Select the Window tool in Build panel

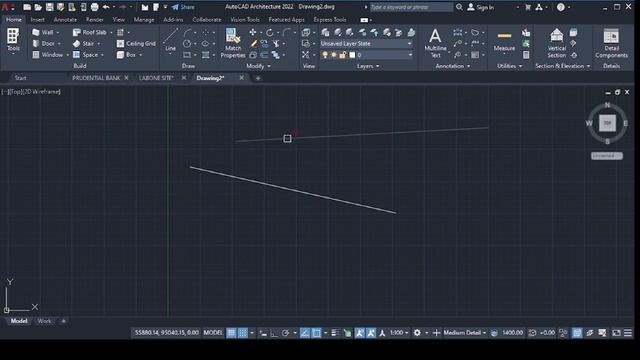tap(48, 55)
